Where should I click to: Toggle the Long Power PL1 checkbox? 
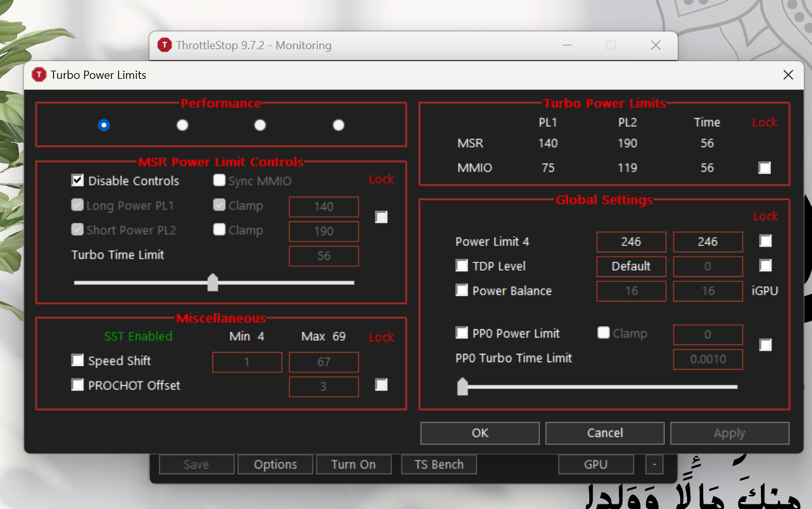click(78, 205)
